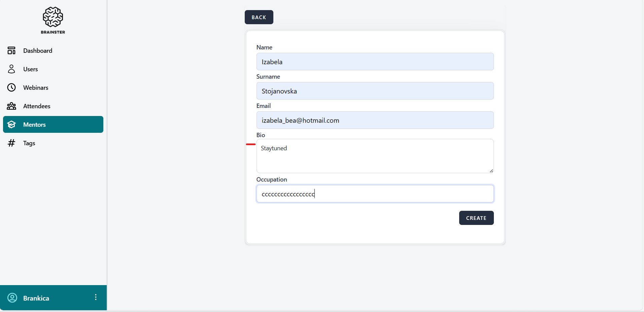Open the Attendees page
Viewport: 644px width, 312px height.
37,106
